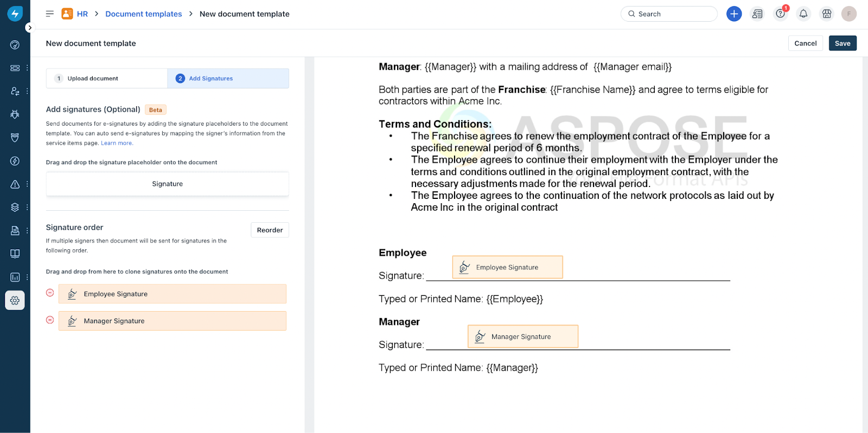Open the notifications bell
868x433 pixels.
[x=803, y=14]
